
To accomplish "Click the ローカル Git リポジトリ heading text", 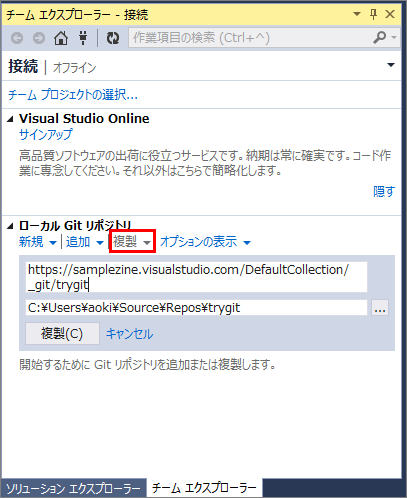I will (75, 226).
